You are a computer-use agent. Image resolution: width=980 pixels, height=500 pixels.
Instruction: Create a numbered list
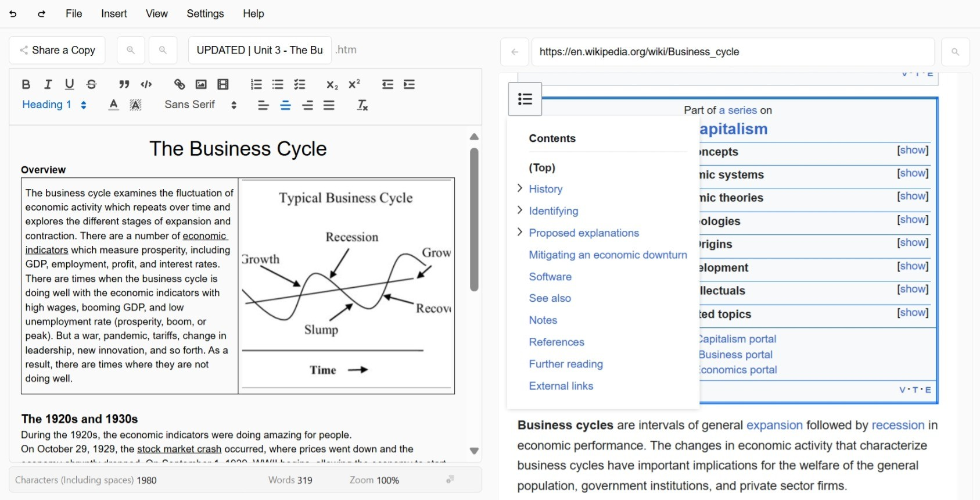tap(256, 84)
